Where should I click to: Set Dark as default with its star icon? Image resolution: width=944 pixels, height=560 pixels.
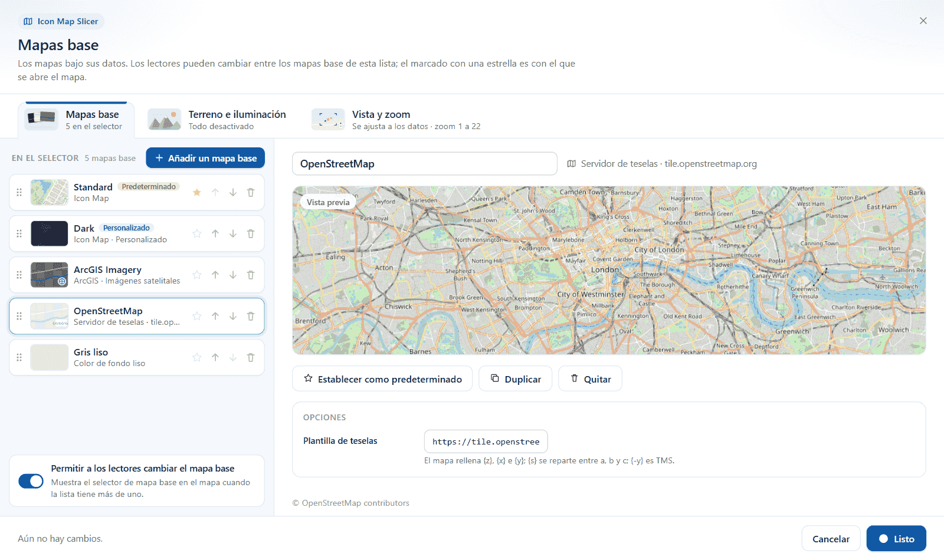coord(197,233)
